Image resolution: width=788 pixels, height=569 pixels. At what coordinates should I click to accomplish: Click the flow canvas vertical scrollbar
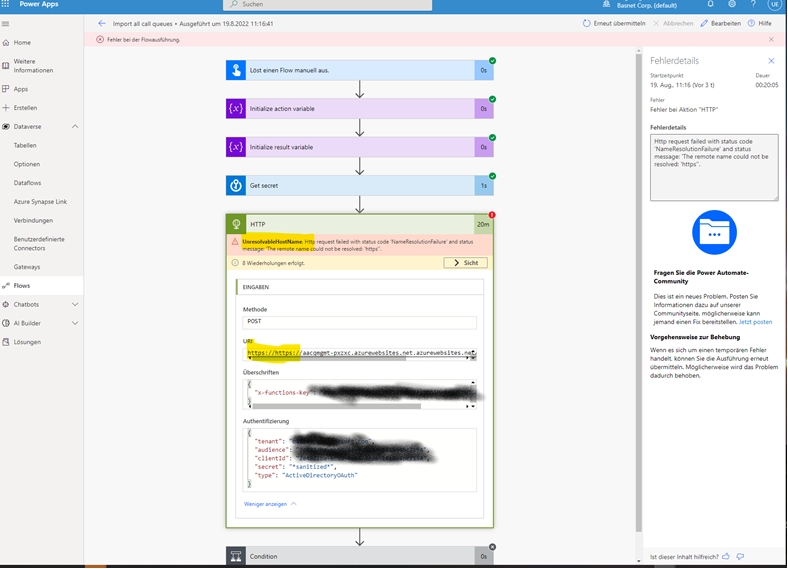639,292
